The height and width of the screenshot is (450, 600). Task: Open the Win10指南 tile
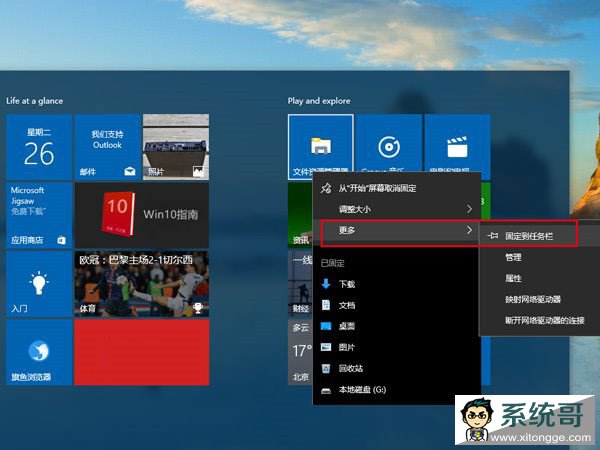point(142,215)
